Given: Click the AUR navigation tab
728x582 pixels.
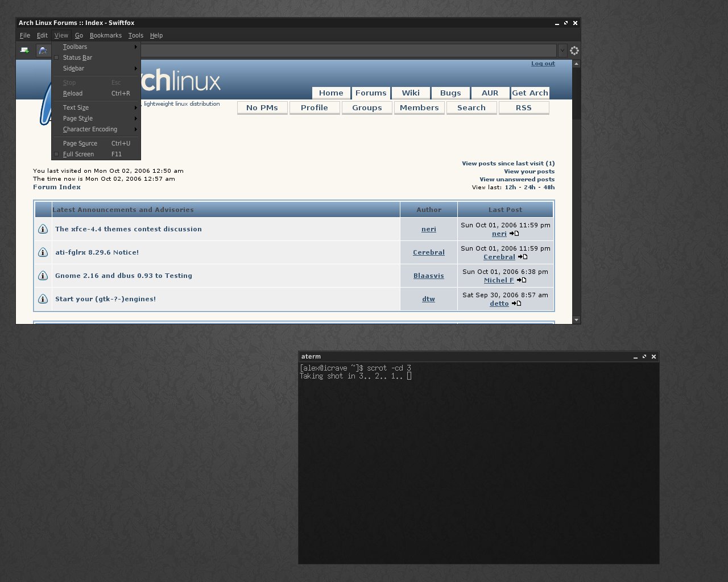Looking at the screenshot, I should [x=490, y=93].
